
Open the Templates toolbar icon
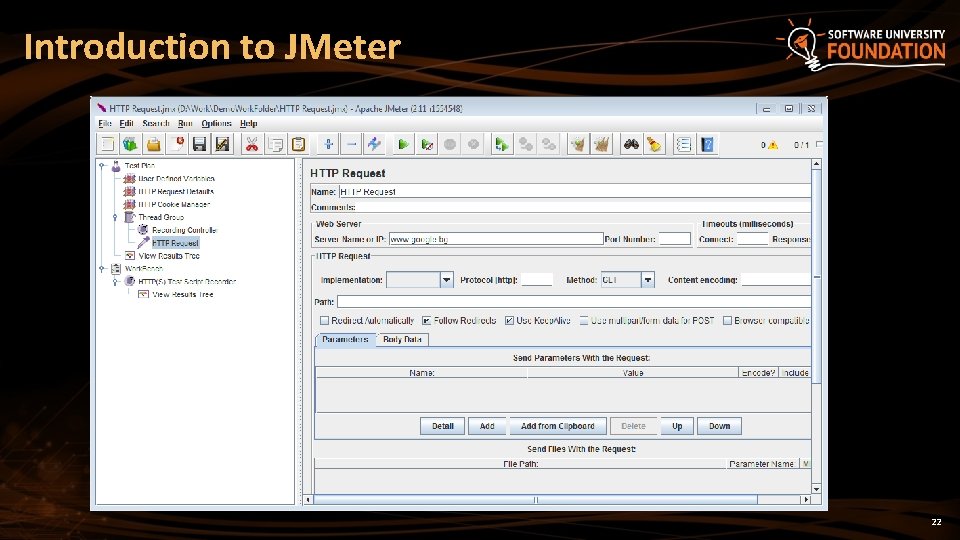click(130, 144)
